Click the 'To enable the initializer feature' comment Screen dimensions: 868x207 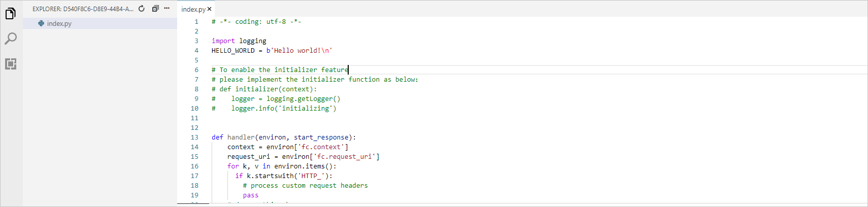[x=280, y=70]
